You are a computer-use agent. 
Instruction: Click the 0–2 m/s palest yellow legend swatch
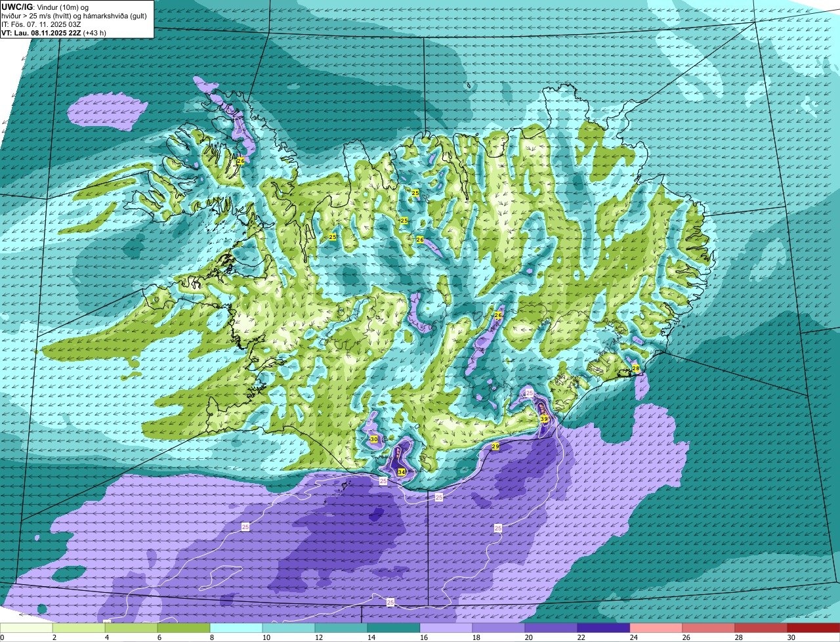click(26, 628)
